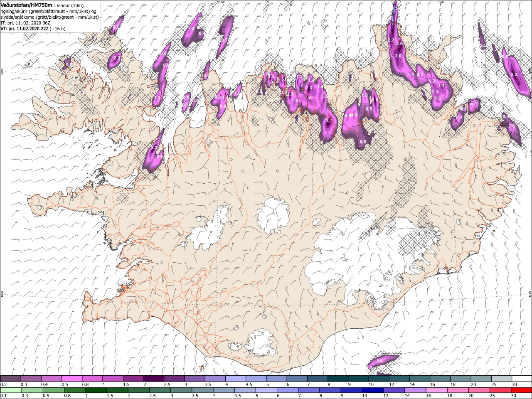Select upper legend swatch between 8 and 9
The image size is (532, 399).
[337, 378]
